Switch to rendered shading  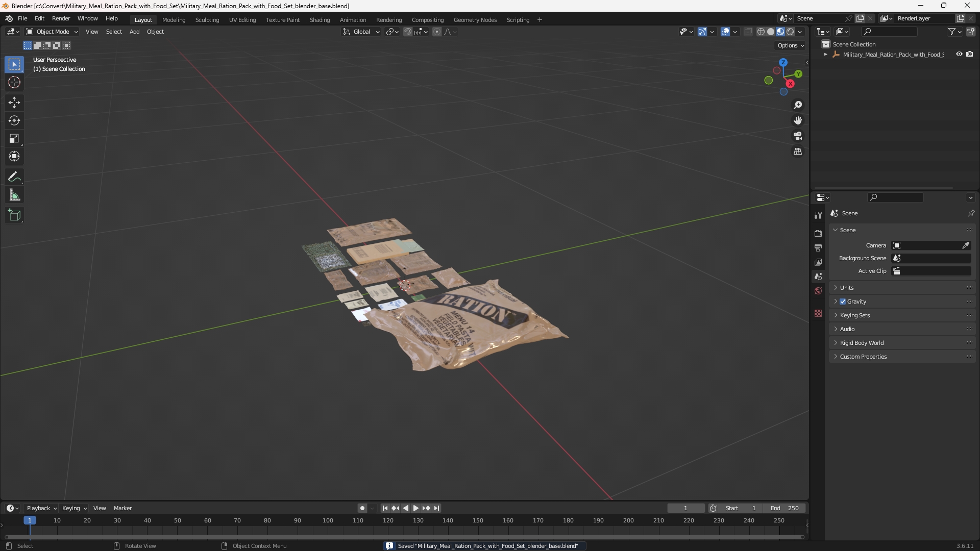click(790, 32)
